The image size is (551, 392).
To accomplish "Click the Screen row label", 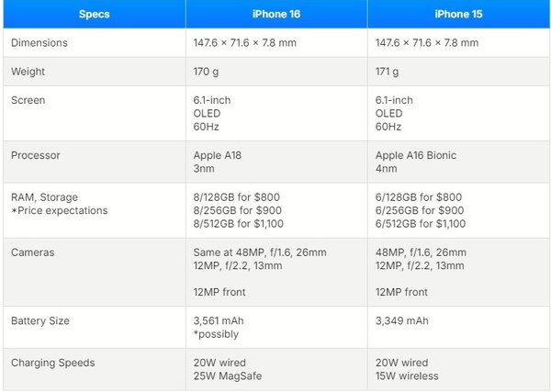I will 28,100.
